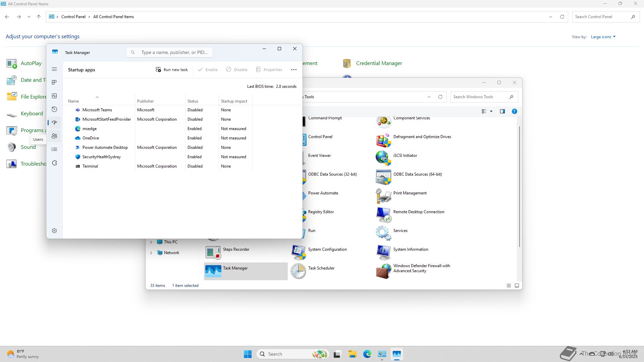The height and width of the screenshot is (362, 644).
Task: Toggle preview pane in Windows Tools
Action: [502, 111]
